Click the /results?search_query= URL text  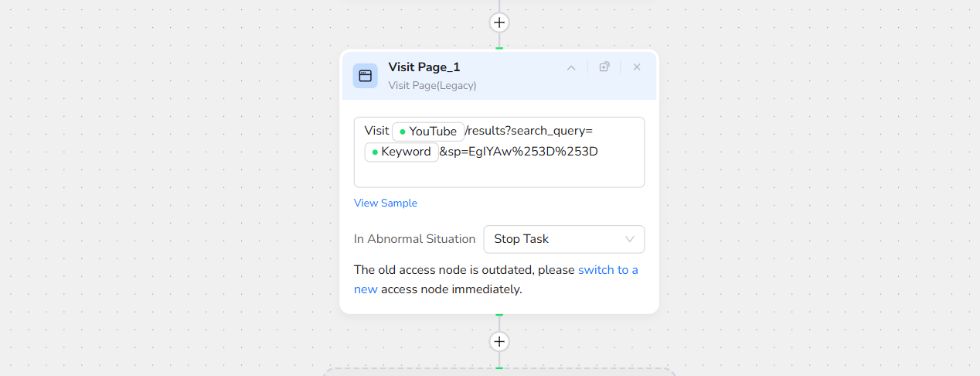(529, 132)
